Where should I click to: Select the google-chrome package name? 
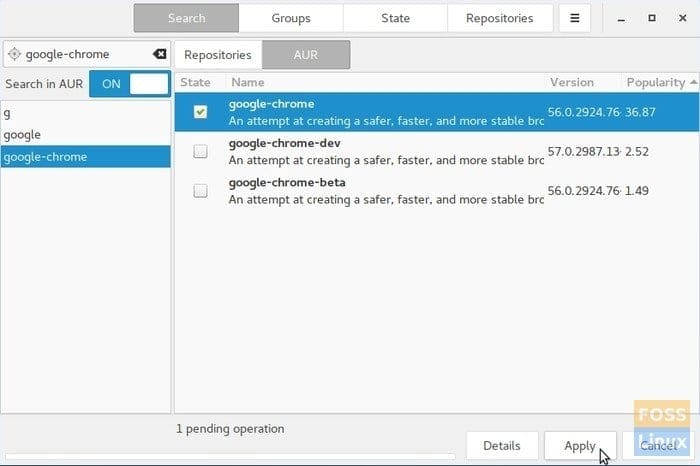(x=271, y=104)
